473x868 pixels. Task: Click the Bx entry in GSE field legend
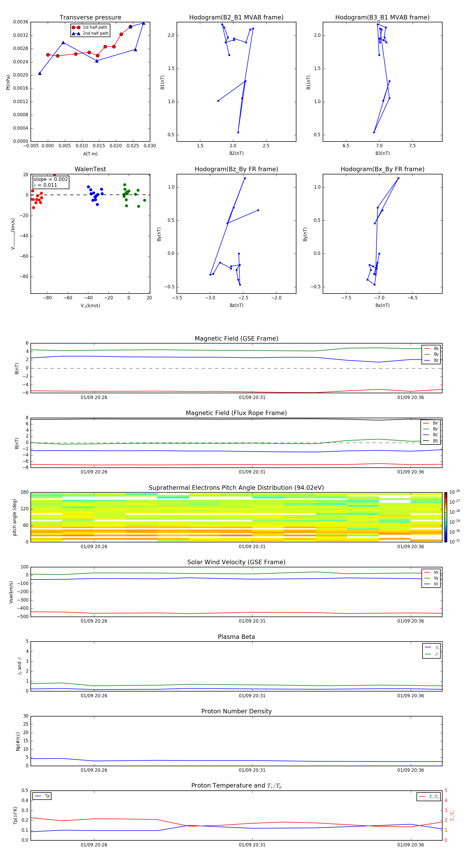click(431, 349)
